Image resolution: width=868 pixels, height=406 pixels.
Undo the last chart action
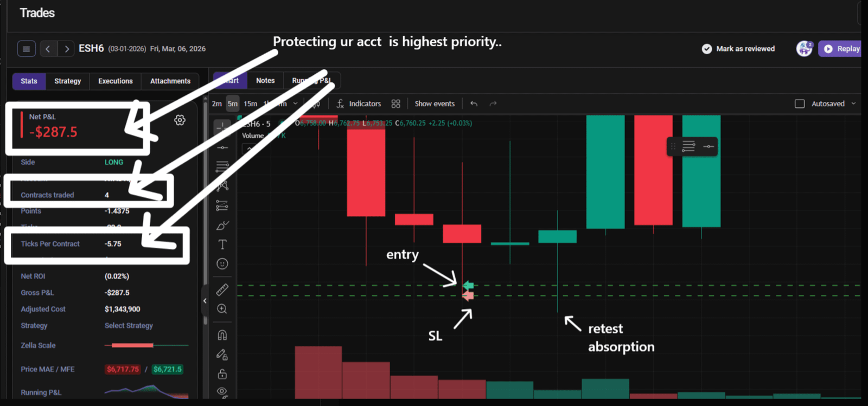coord(474,104)
